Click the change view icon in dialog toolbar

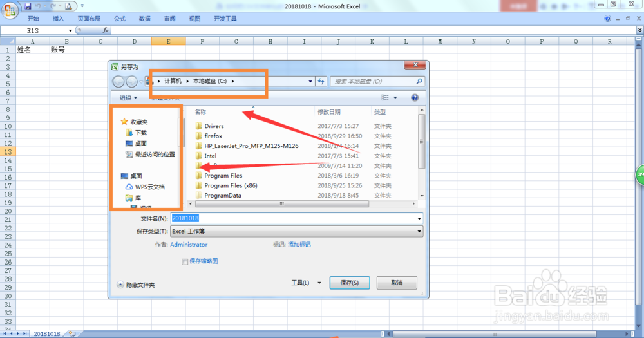click(x=385, y=97)
